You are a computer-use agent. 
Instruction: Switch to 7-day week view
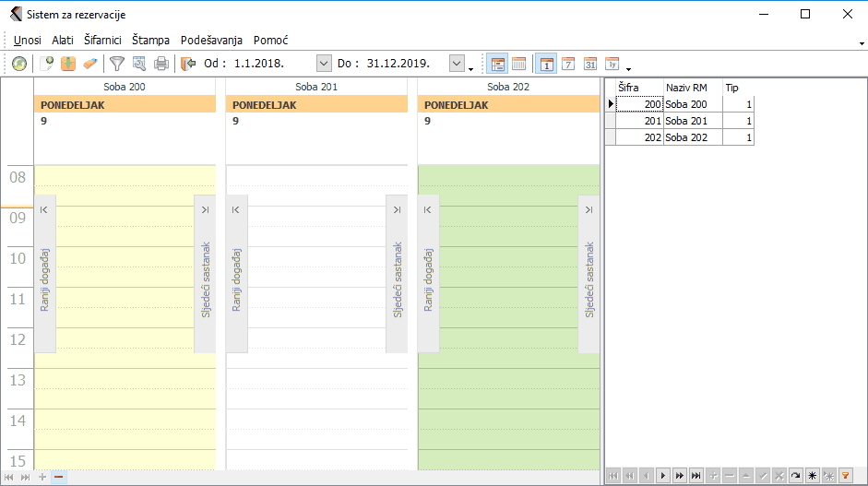pos(568,64)
